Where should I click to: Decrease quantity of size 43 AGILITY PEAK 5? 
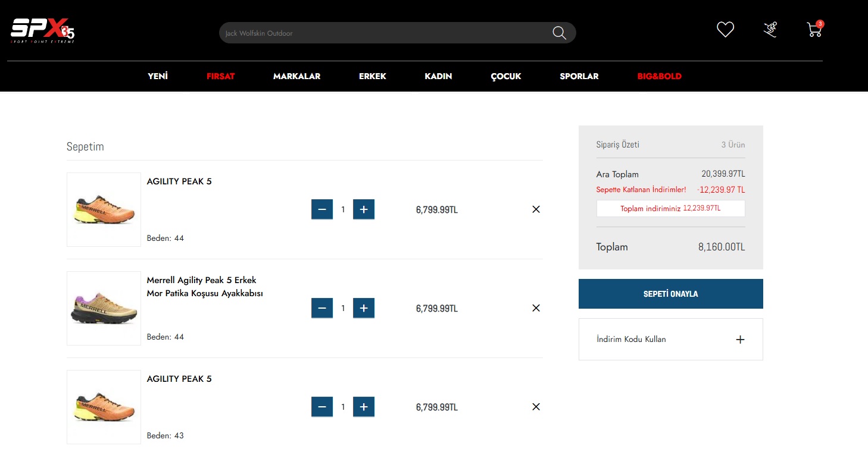click(322, 407)
